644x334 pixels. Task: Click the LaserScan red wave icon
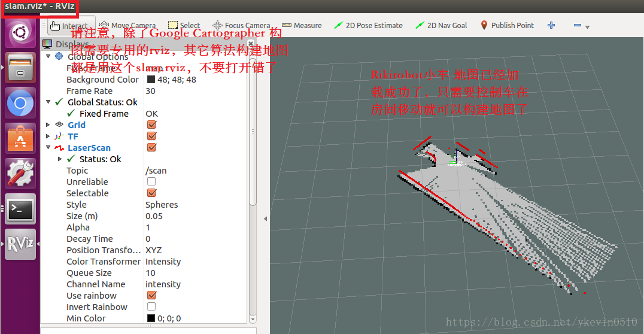[x=59, y=147]
